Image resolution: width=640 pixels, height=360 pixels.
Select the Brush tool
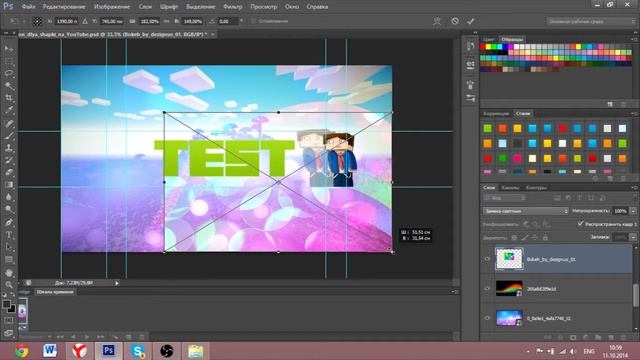click(9, 136)
